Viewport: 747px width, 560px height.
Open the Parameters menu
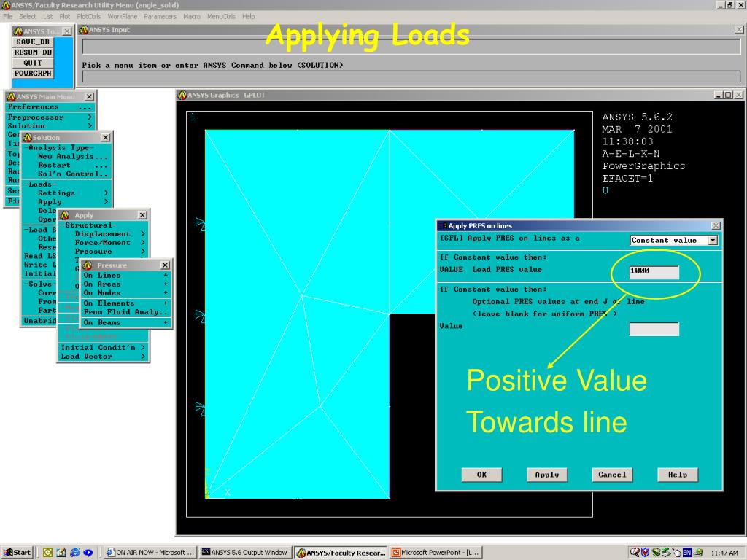coord(160,16)
